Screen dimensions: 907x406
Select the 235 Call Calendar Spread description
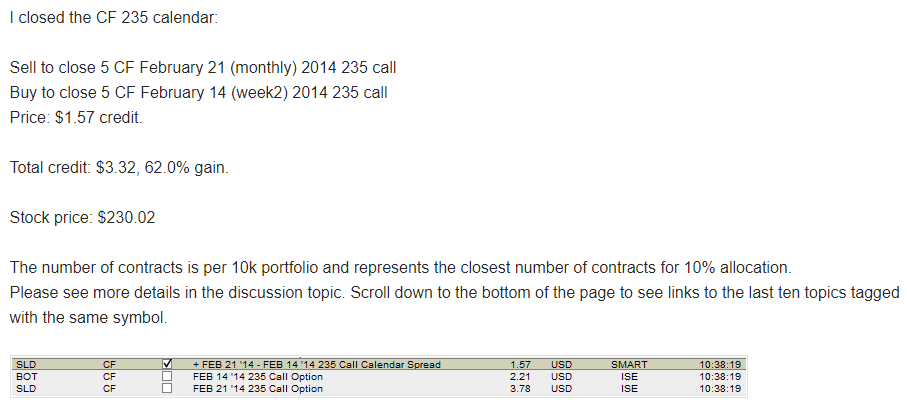coord(316,364)
